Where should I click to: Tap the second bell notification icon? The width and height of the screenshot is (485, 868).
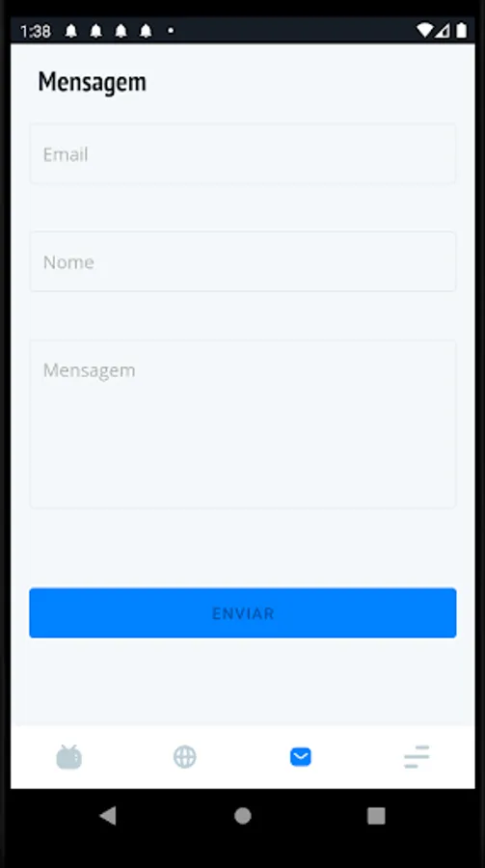point(96,31)
